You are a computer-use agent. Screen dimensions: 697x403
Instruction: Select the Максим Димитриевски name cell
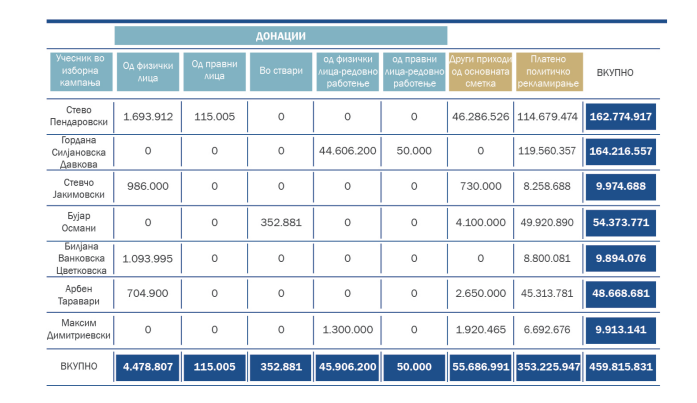80,328
